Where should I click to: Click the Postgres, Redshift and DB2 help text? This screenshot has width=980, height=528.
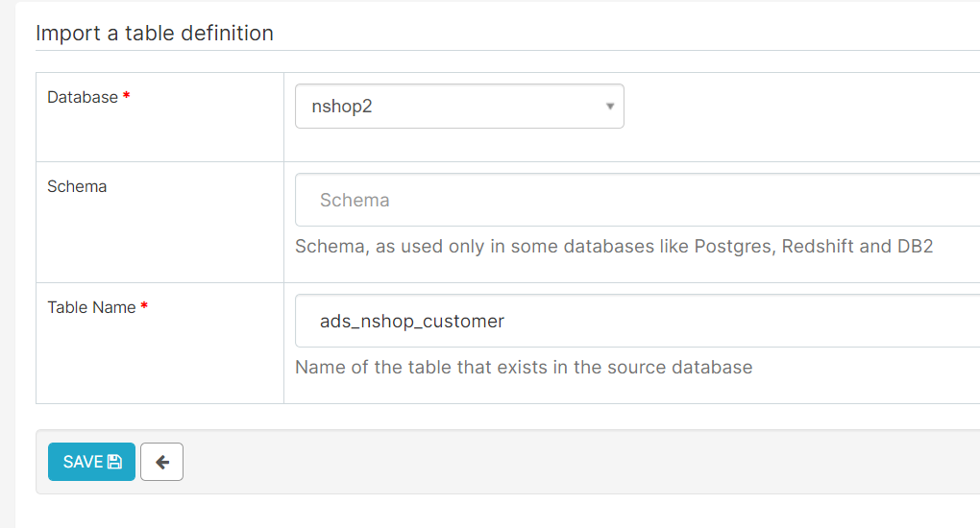[814, 246]
